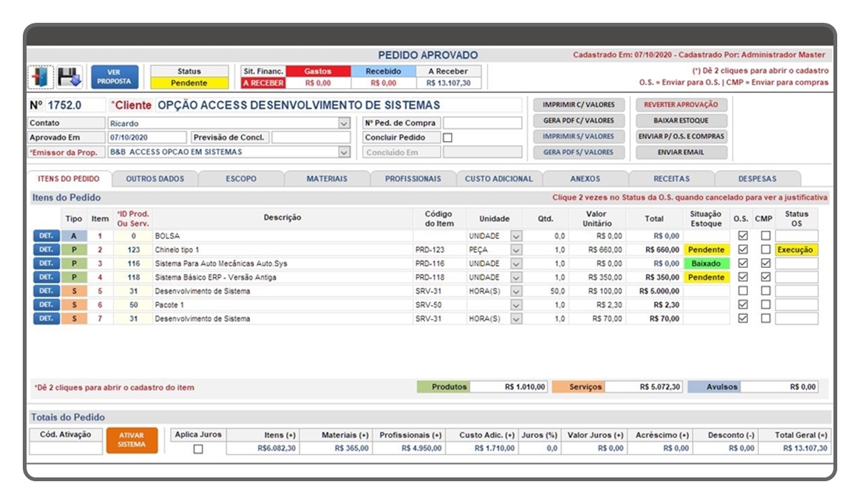Click the orange ATIVAR SISTEMA button
This screenshot has height=504, width=860.
[x=131, y=440]
